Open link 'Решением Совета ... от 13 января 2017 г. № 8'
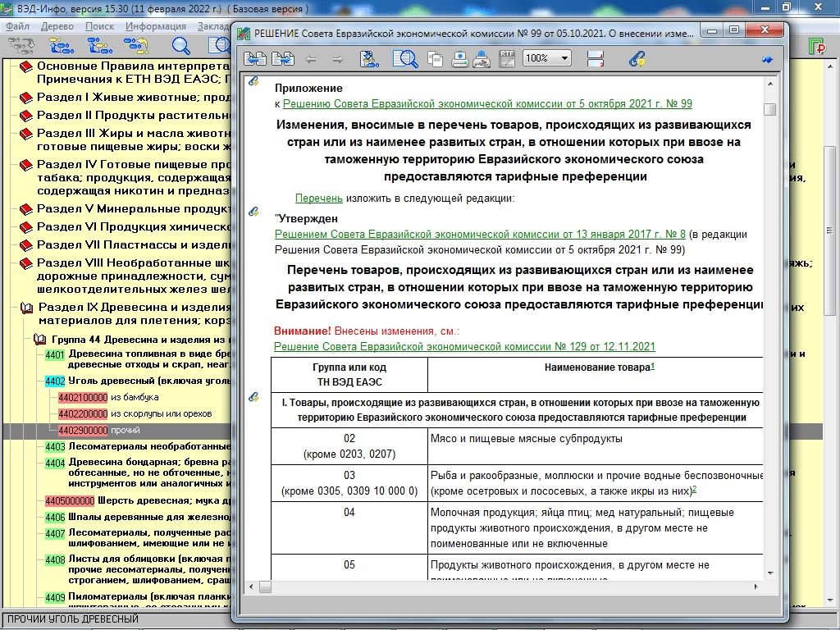840x630 pixels. pyautogui.click(x=480, y=234)
